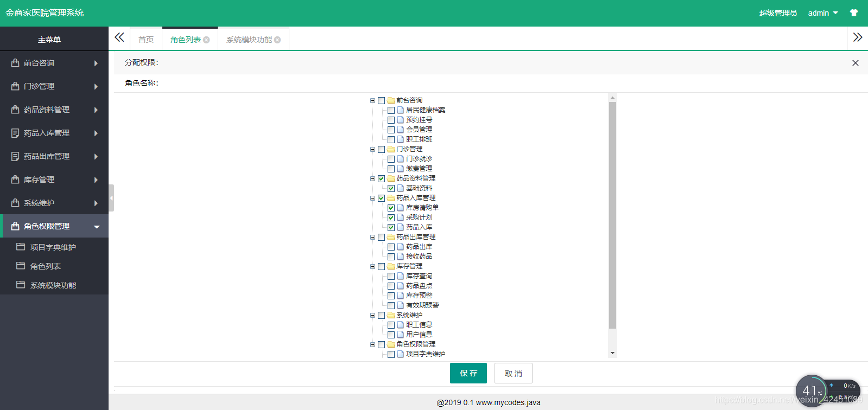This screenshot has height=410, width=868.
Task: Click the 超级管理员 label in header
Action: click(778, 13)
